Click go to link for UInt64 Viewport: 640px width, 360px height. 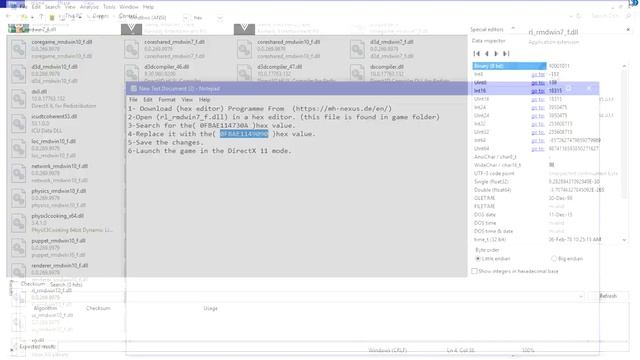[x=538, y=149]
